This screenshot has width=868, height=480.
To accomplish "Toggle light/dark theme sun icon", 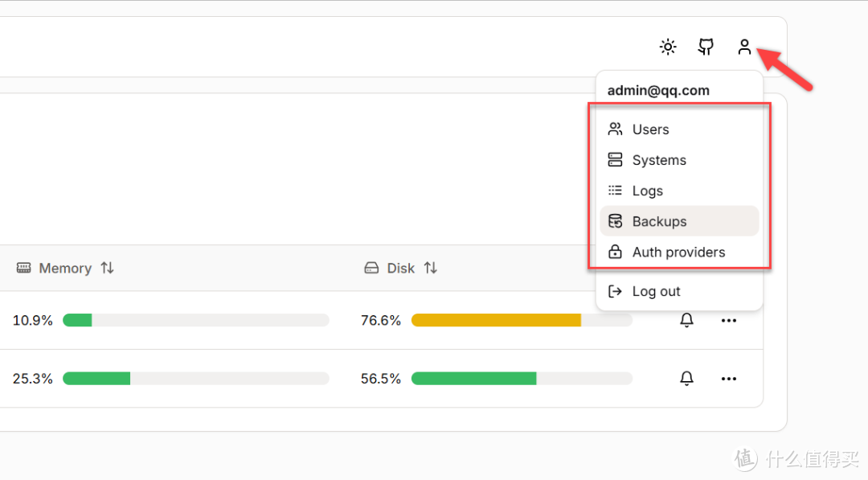I will (668, 47).
